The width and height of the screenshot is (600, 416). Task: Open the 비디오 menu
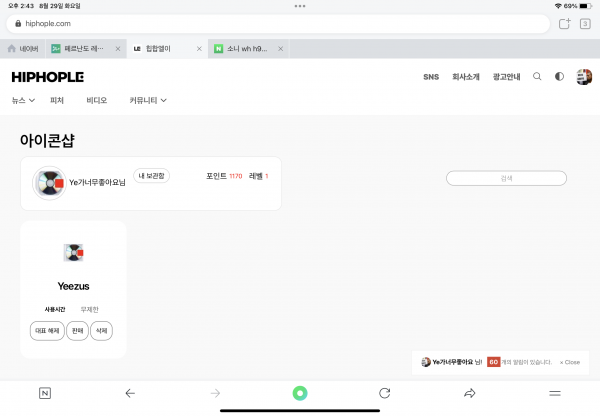(x=96, y=100)
